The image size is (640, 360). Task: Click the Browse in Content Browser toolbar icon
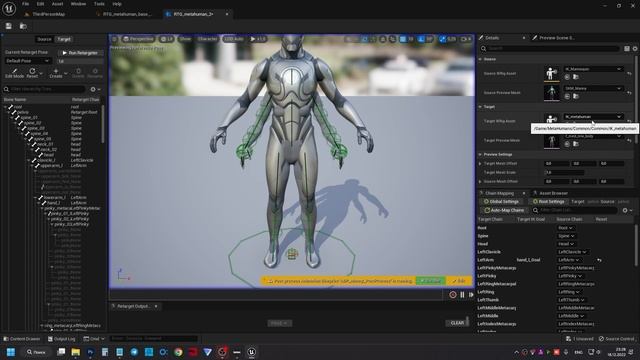23,26
